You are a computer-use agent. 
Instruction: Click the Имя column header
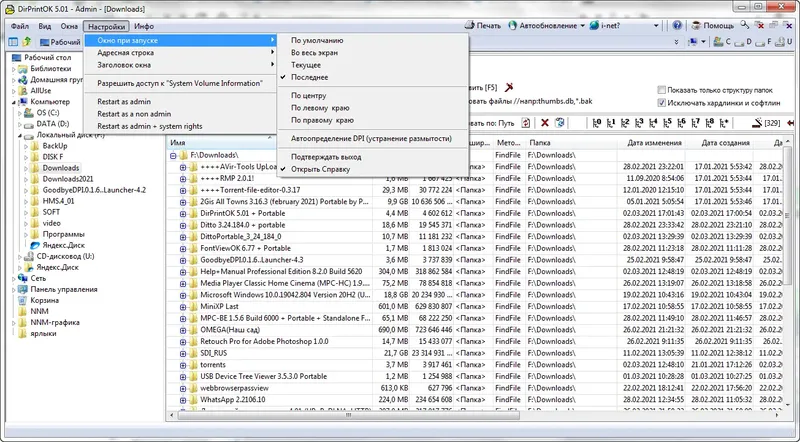tap(222, 143)
